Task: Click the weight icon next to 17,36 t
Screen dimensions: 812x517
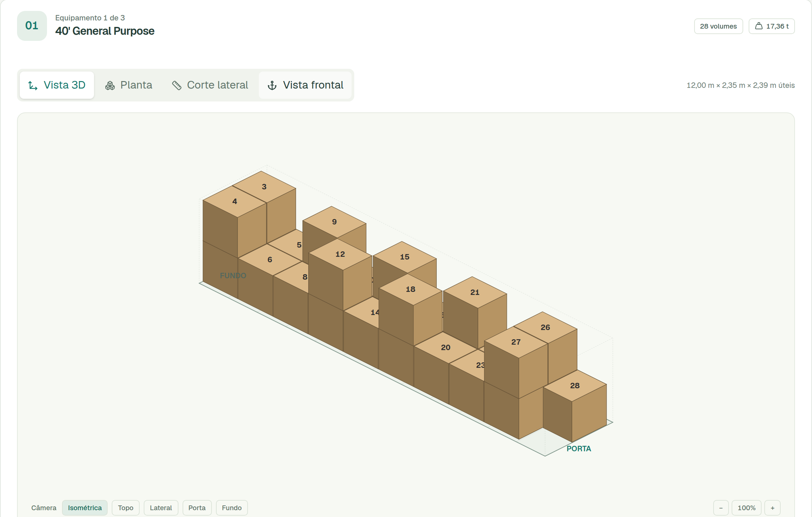Action: 759,26
